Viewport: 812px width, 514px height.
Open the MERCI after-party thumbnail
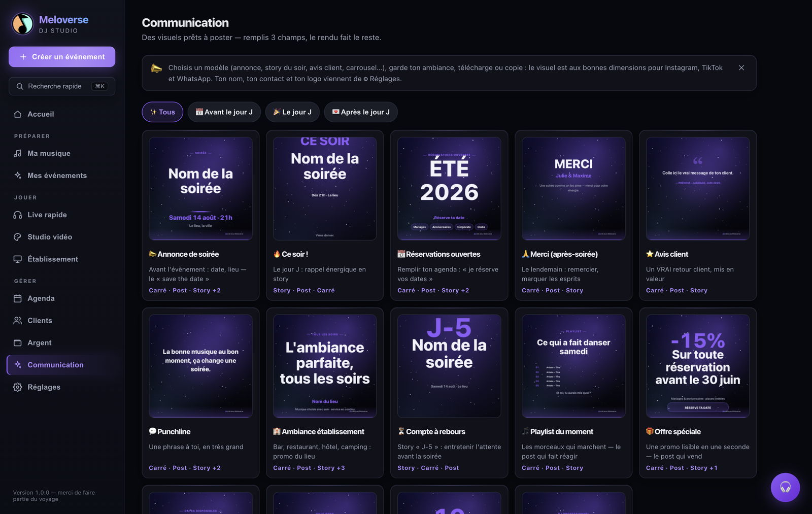pyautogui.click(x=573, y=188)
